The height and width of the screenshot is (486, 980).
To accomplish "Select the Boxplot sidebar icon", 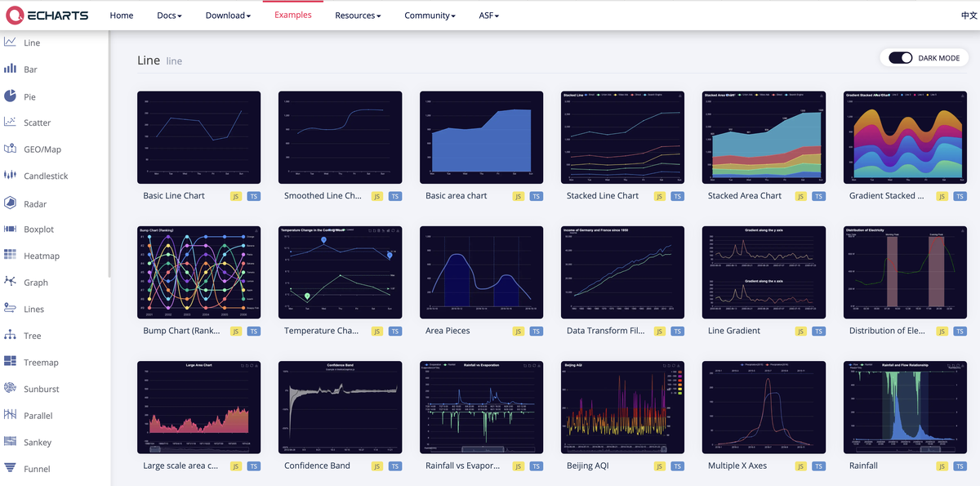I will [10, 229].
